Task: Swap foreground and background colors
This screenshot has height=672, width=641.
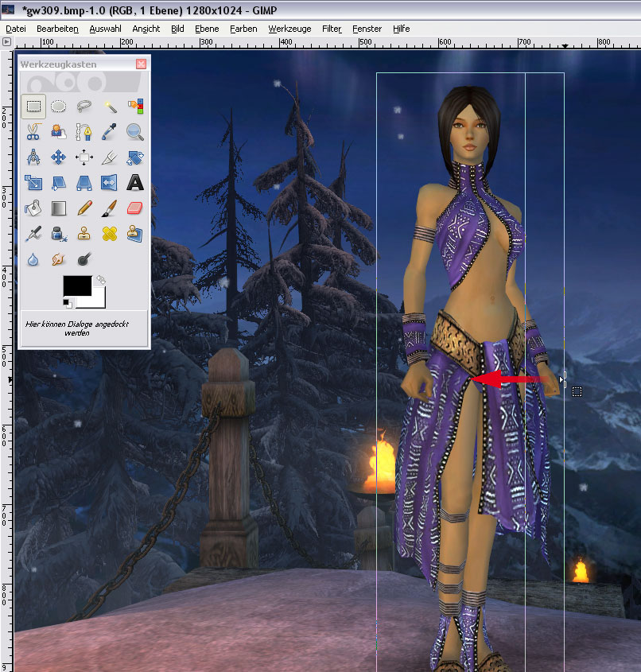Action: 100,280
